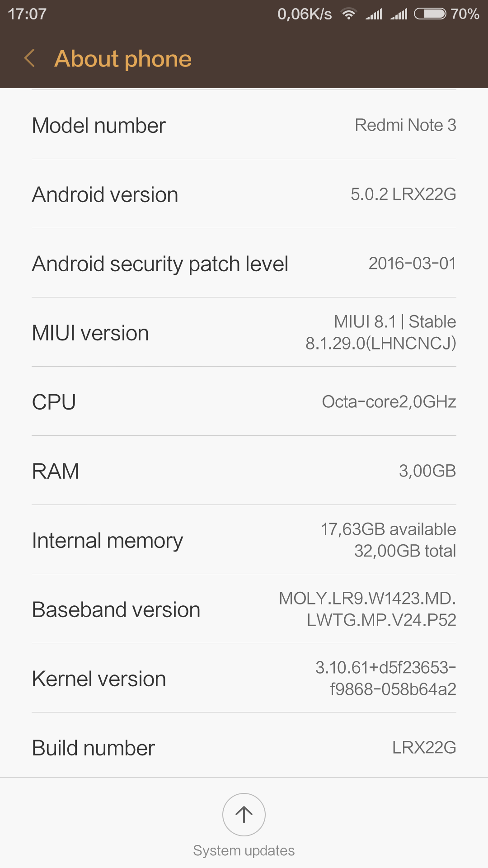Tap the network speed indicator
488x868 pixels.
[305, 14]
